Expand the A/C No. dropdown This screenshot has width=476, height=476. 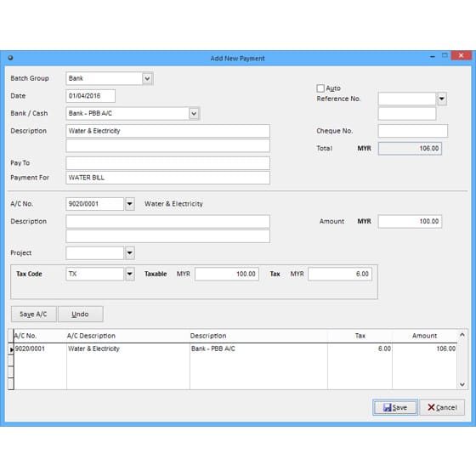tap(129, 204)
